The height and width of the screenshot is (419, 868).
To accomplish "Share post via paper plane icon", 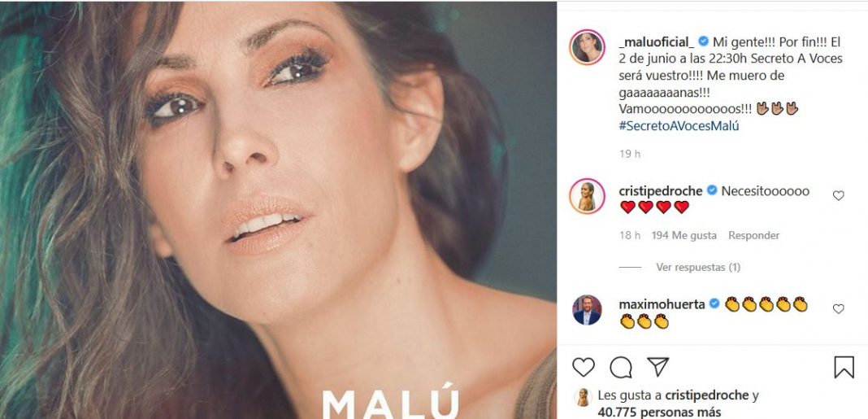I will click(658, 367).
